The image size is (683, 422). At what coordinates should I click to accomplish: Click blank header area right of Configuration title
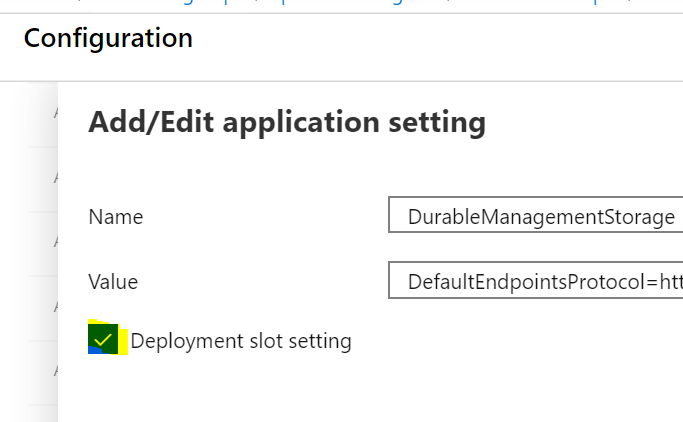coord(450,40)
